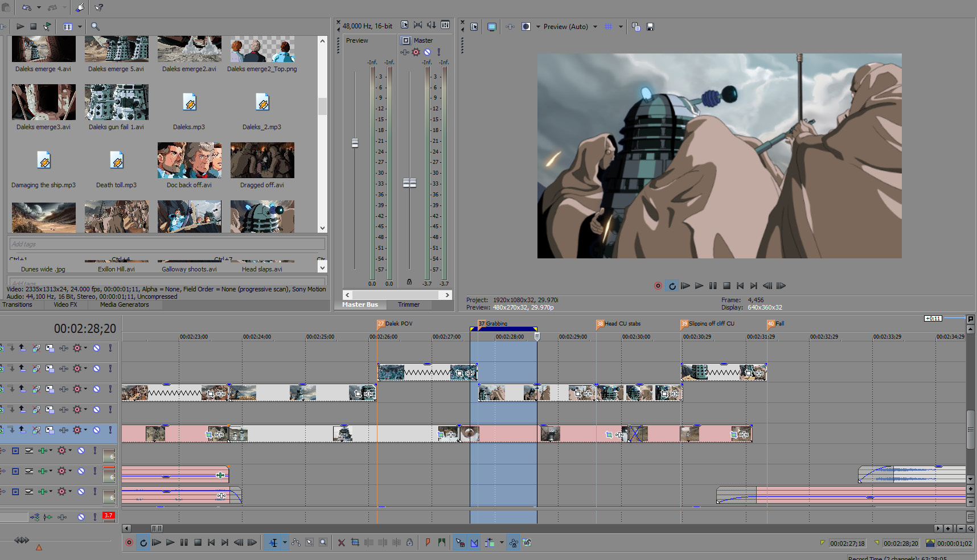Click the Master bus volume fader
Screen dimensions: 977x560
(409, 183)
